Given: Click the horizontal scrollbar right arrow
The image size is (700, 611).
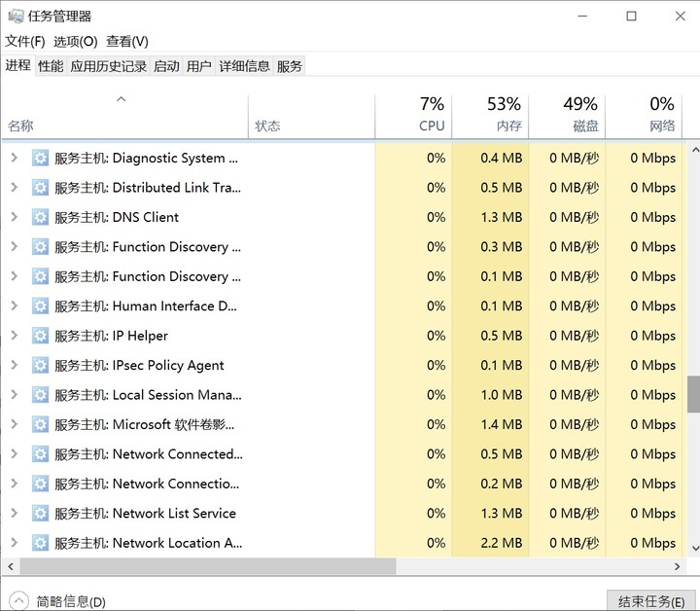Looking at the screenshot, I should [678, 566].
